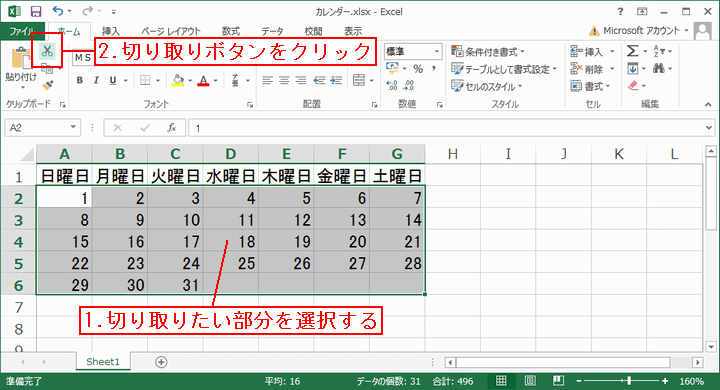The height and width of the screenshot is (390, 720).
Task: Open the fill color dropdown arrow
Action: click(x=190, y=81)
